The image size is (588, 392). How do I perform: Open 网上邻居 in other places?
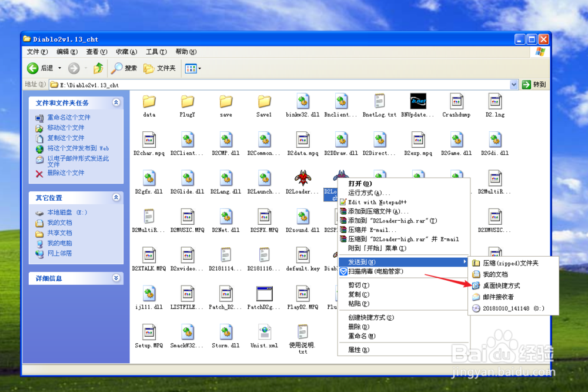[59, 254]
